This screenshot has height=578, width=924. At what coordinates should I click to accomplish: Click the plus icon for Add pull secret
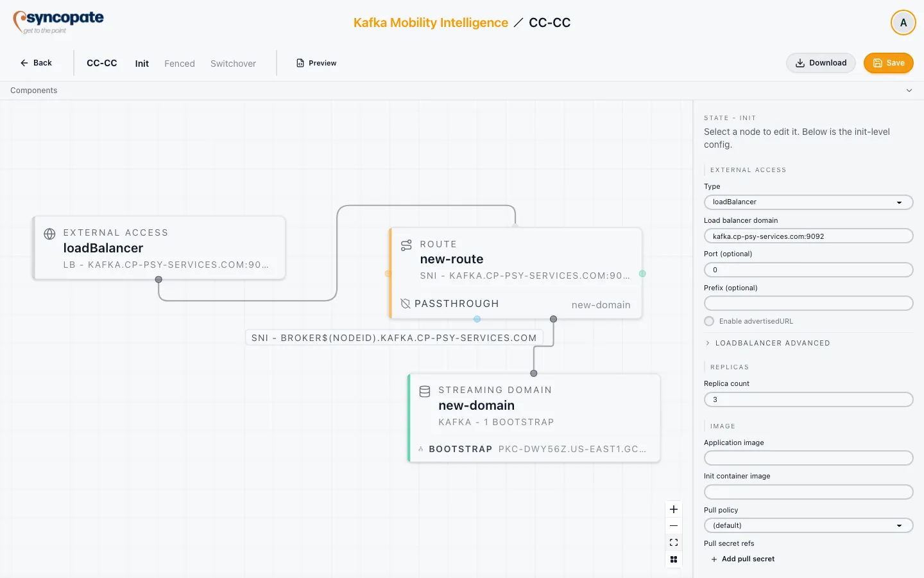[x=714, y=559]
